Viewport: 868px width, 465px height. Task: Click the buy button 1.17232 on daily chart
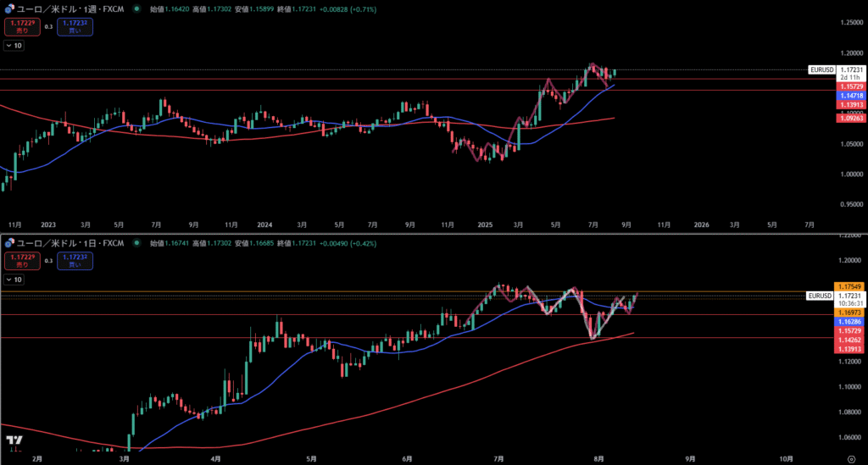tap(75, 261)
